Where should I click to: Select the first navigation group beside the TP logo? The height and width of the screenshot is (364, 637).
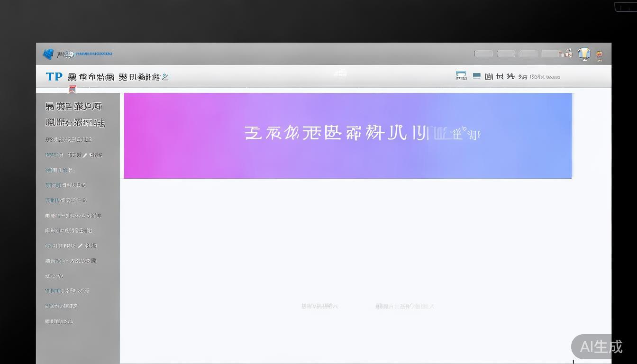[x=92, y=76]
